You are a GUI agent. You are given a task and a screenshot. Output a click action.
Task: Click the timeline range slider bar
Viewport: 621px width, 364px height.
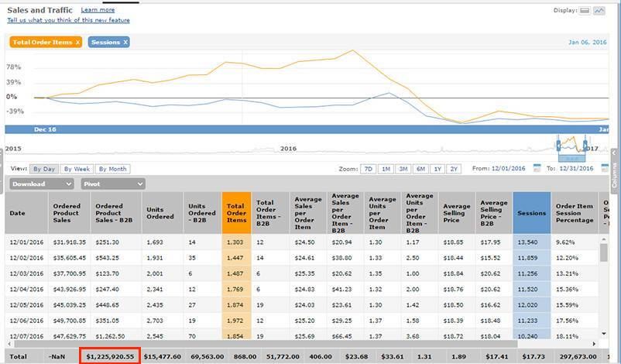point(569,159)
